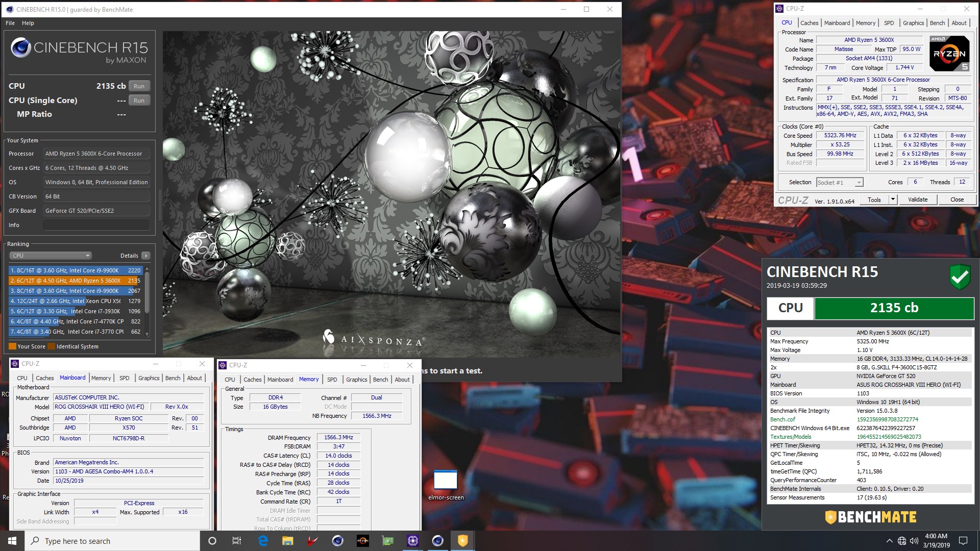Open Bench tab in top-right CPU-Z
Screen dimensions: 980x551
point(937,23)
